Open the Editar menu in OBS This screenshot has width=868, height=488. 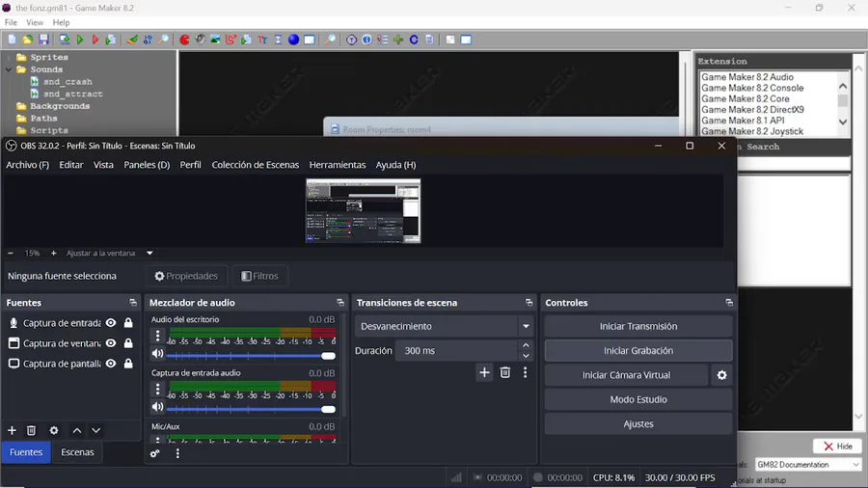click(x=70, y=165)
